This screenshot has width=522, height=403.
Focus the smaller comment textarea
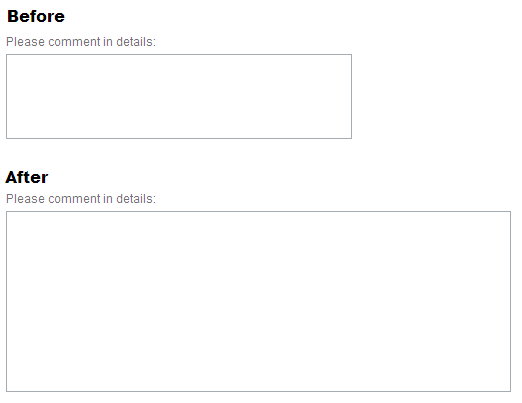[x=179, y=96]
